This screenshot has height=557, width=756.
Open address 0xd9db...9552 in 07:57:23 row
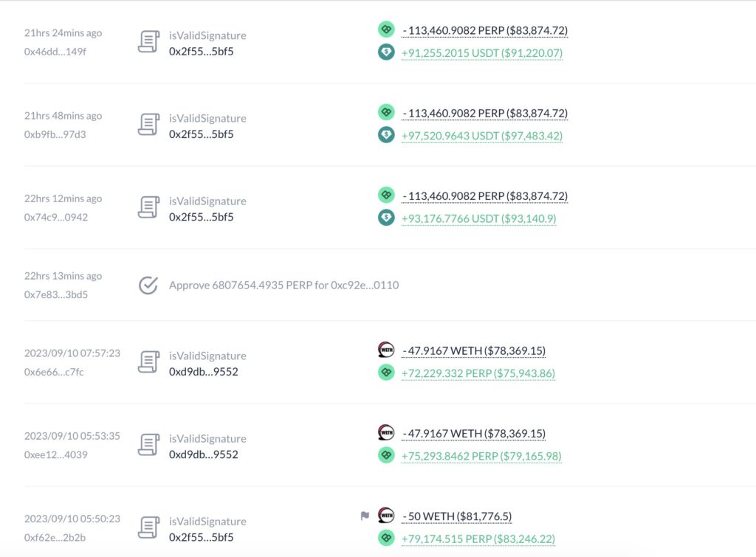[x=204, y=372]
